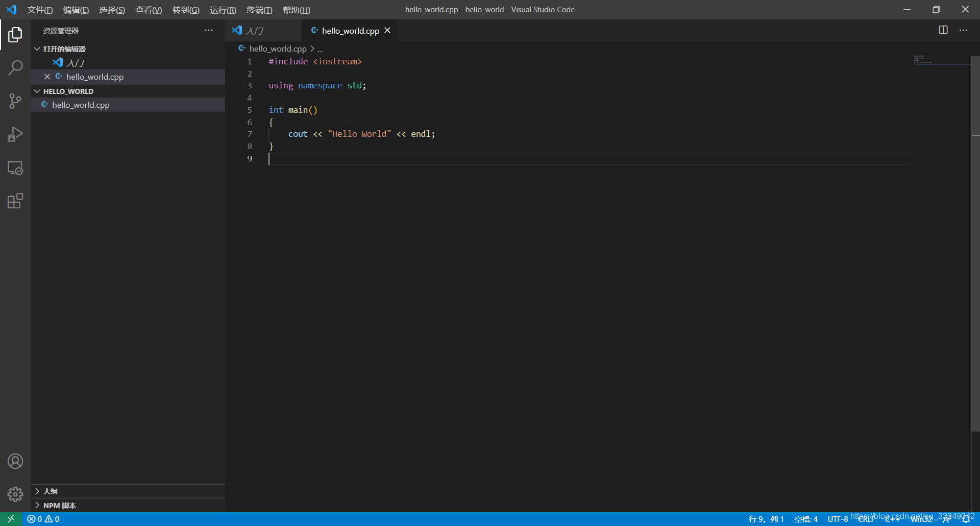Click the int main() line
This screenshot has width=980, height=526.
click(293, 110)
